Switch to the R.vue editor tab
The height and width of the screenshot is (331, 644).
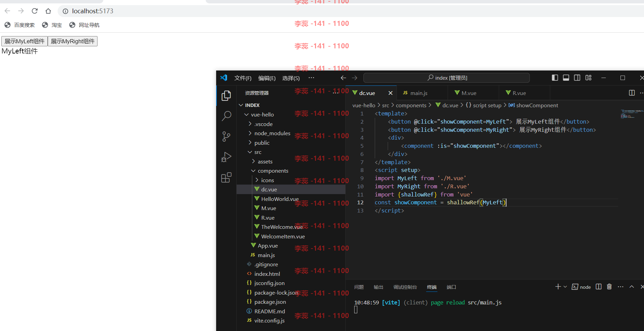coord(524,93)
